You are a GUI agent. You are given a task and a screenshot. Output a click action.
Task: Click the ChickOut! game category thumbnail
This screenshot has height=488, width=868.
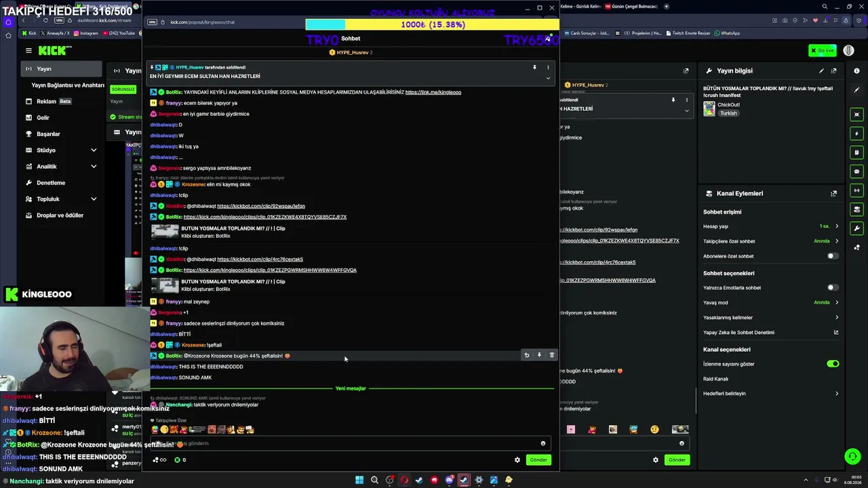709,109
